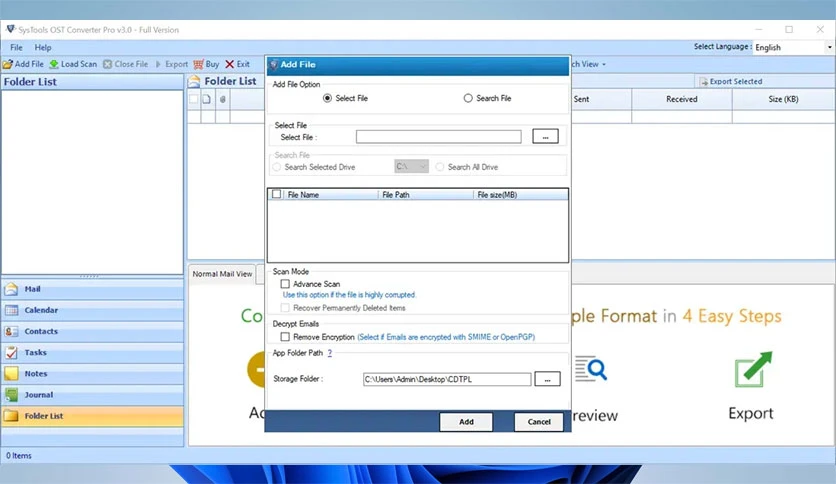Click the document column header icon
836x484 pixels.
pos(207,99)
